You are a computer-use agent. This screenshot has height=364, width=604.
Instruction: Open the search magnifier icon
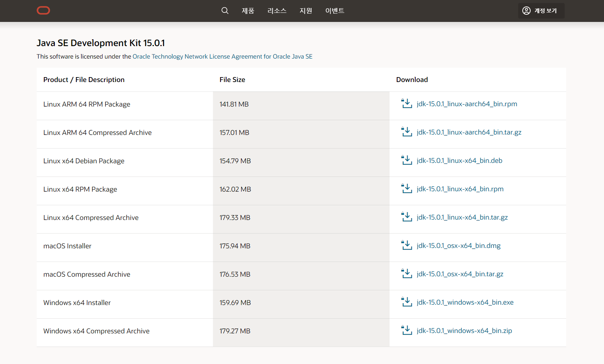click(225, 11)
